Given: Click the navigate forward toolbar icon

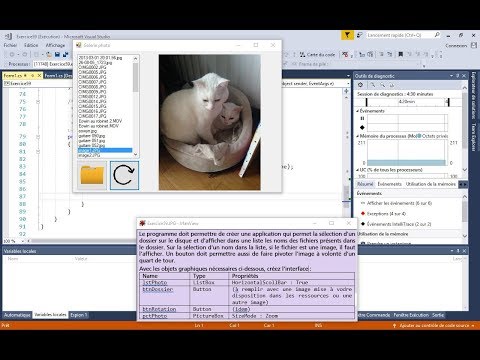Looking at the screenshot, I should (x=25, y=54).
